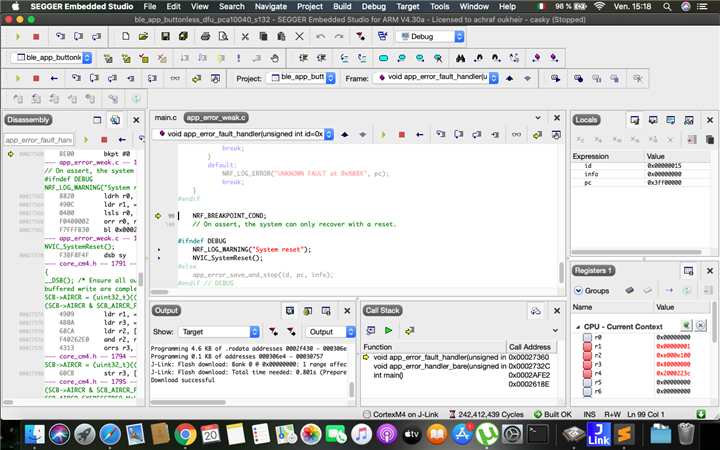The image size is (720, 450).
Task: Click the id row in Locals
Action: (641, 166)
